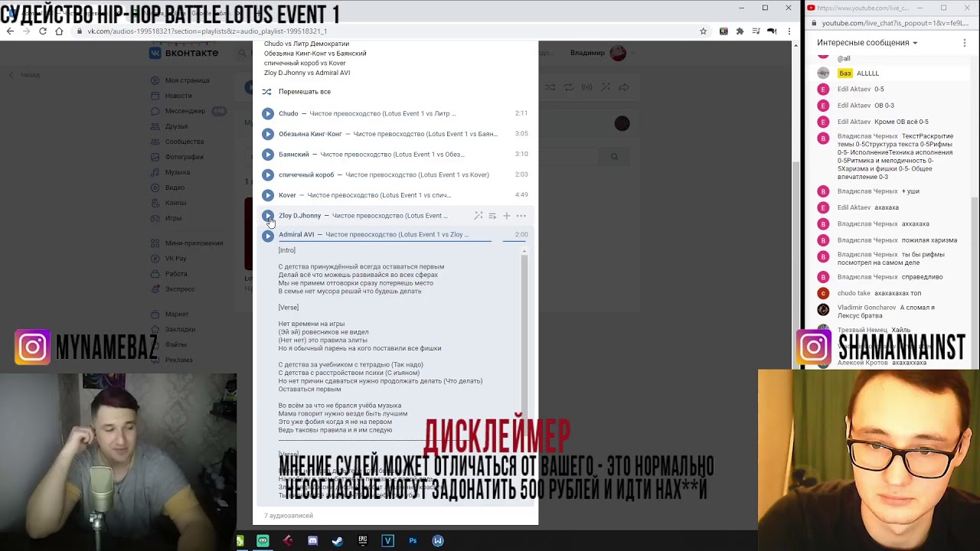This screenshot has height=551, width=980.
Task: Open more options for Zloy D.Jhonny track
Action: click(521, 216)
